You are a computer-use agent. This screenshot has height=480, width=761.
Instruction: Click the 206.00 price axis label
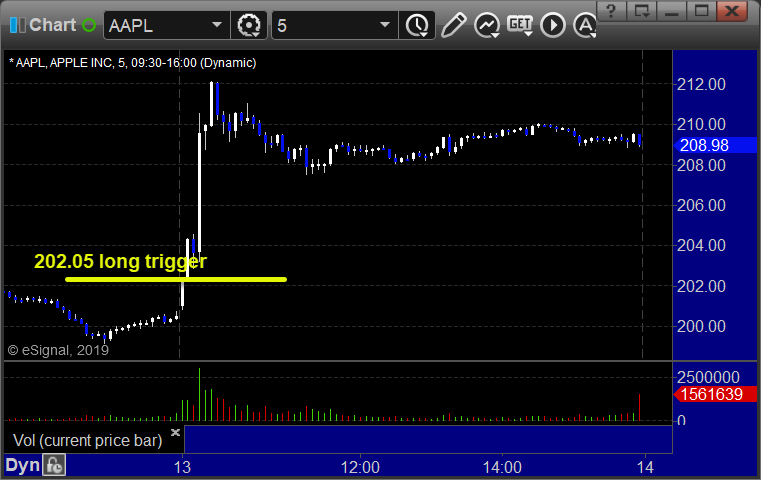(x=701, y=205)
